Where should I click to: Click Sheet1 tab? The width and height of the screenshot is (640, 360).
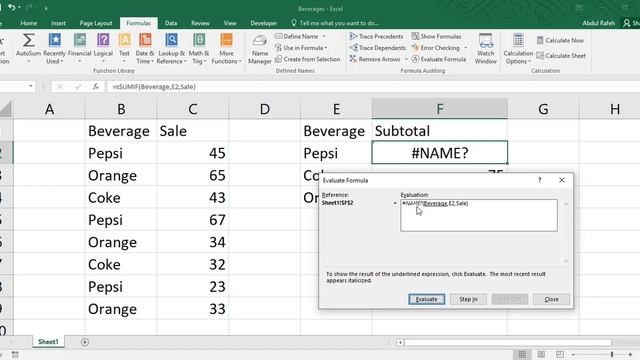click(48, 342)
